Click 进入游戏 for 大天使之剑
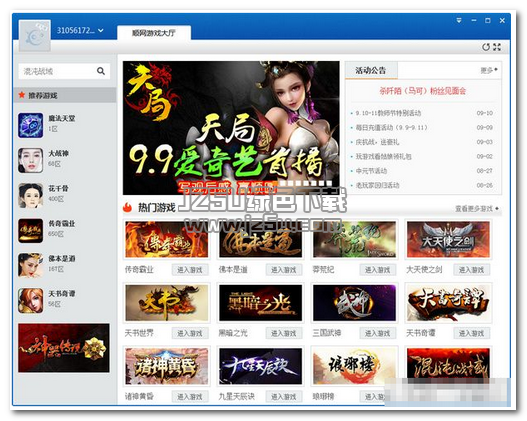This screenshot has width=527, height=421. pos(472,270)
